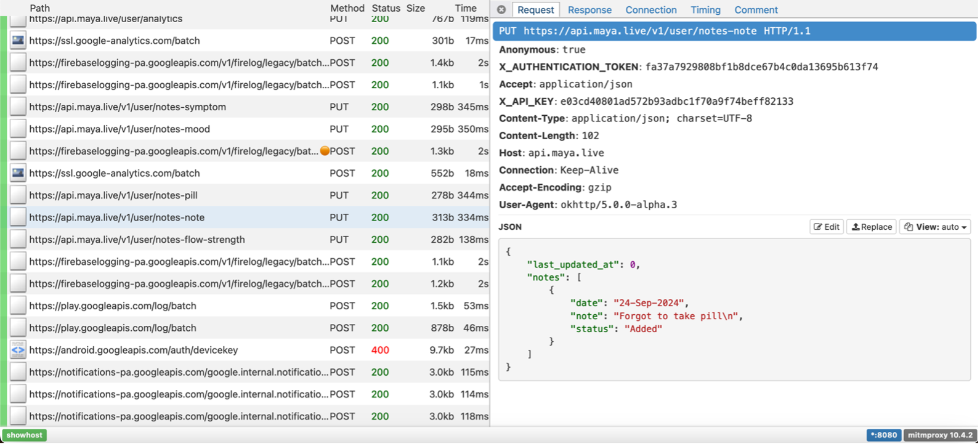
Task: Click the orange marker on the firebaselogging row
Action: tap(325, 151)
